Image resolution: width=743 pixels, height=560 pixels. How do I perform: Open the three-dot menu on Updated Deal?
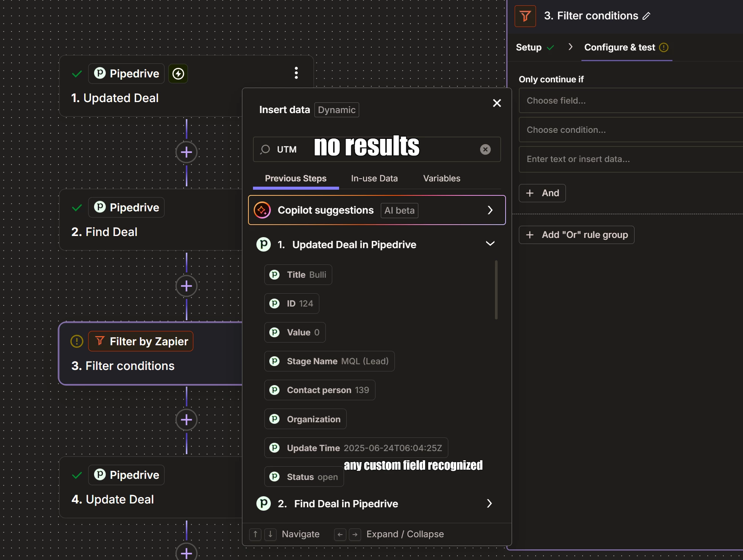[296, 73]
